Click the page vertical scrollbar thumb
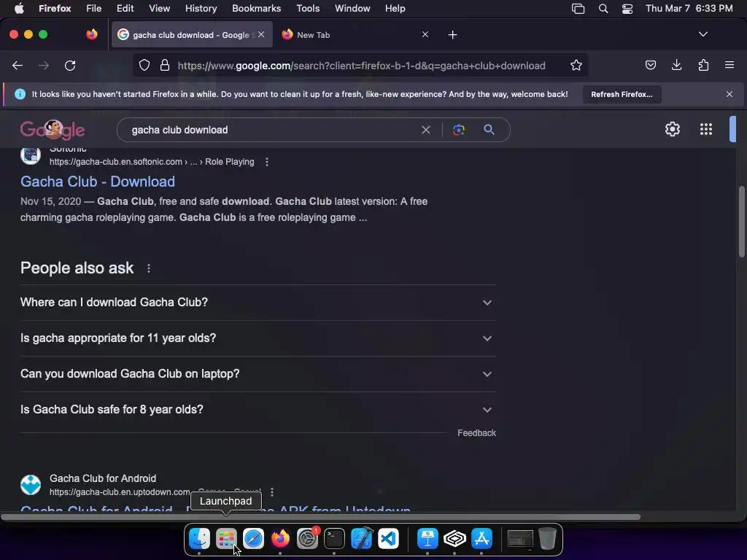Image resolution: width=747 pixels, height=560 pixels. (741, 222)
